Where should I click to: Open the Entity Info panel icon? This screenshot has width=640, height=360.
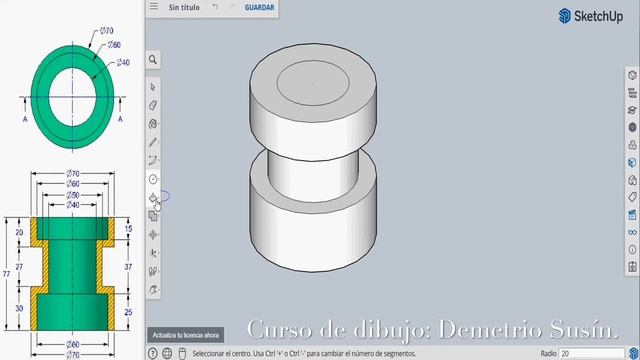pos(632,75)
